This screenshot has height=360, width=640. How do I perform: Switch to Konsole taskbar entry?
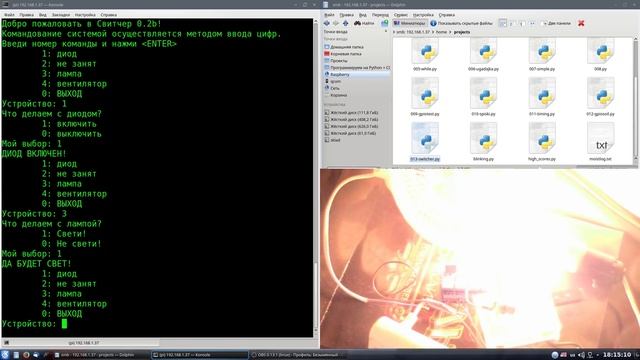click(199, 355)
